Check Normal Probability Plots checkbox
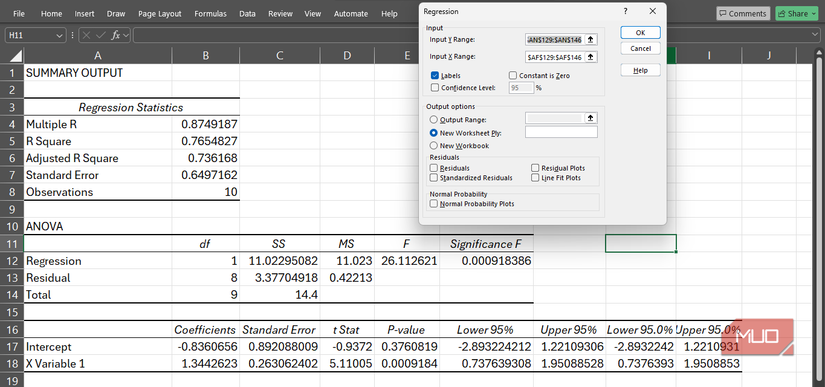The height and width of the screenshot is (387, 825). [x=434, y=204]
